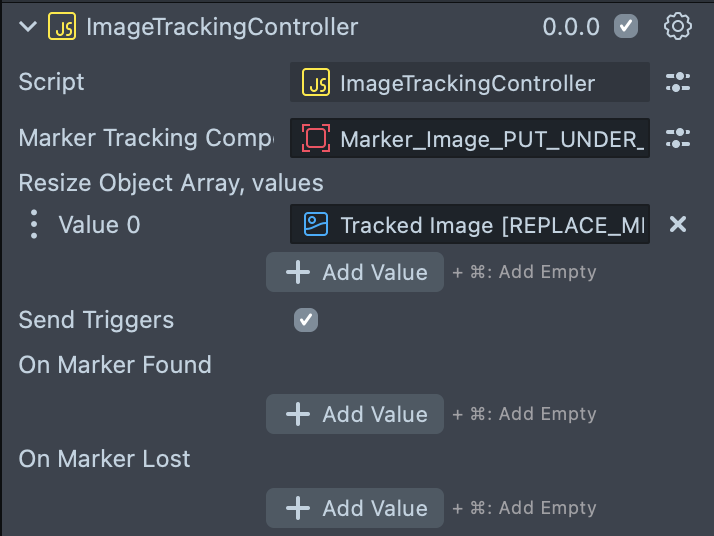
Task: Click the red marker tracking icon
Action: pyautogui.click(x=316, y=138)
